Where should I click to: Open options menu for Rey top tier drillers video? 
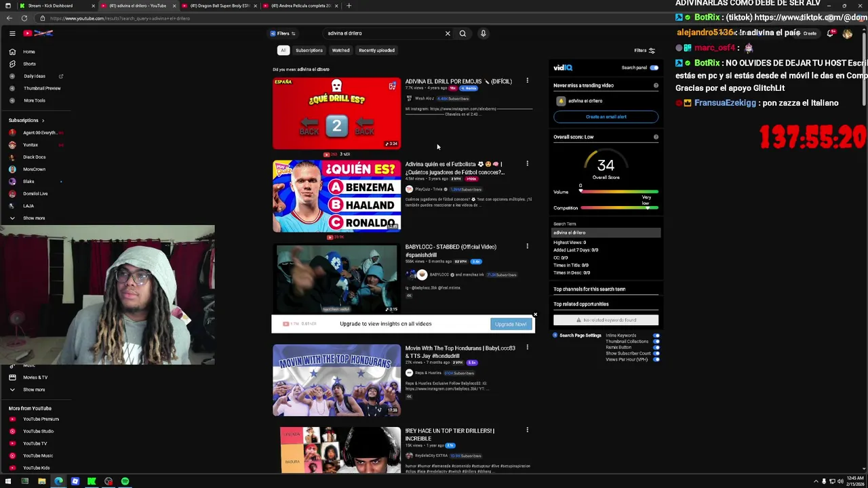(x=527, y=430)
